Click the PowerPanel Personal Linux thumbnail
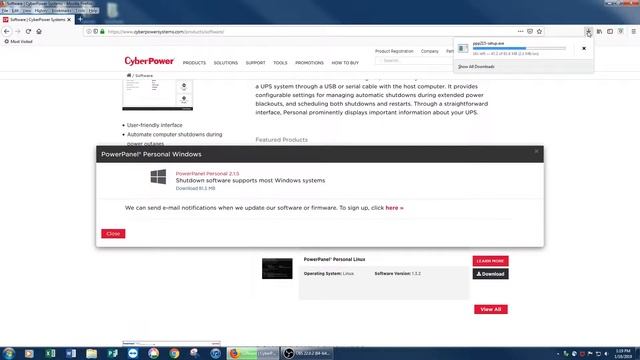The width and height of the screenshot is (640, 360). (x=277, y=269)
